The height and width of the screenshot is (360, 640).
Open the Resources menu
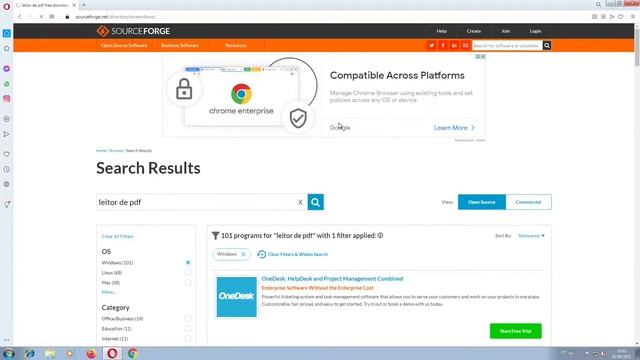236,45
